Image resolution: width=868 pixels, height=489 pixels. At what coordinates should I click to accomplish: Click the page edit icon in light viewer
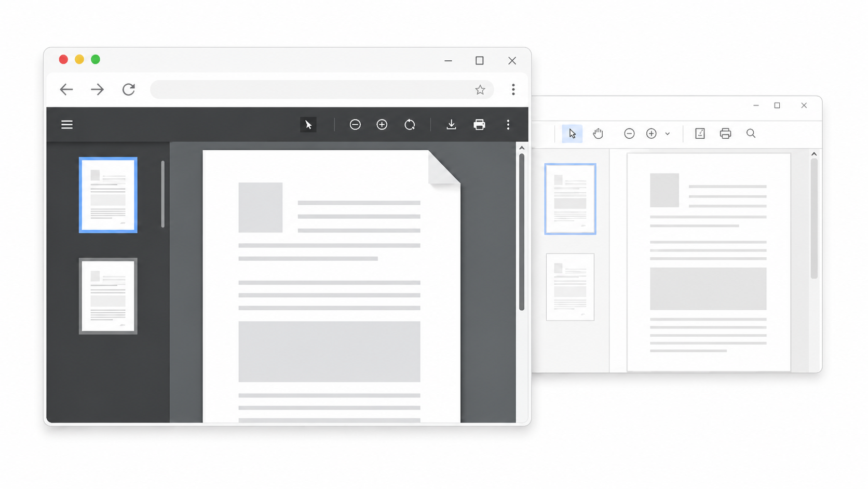click(x=700, y=134)
